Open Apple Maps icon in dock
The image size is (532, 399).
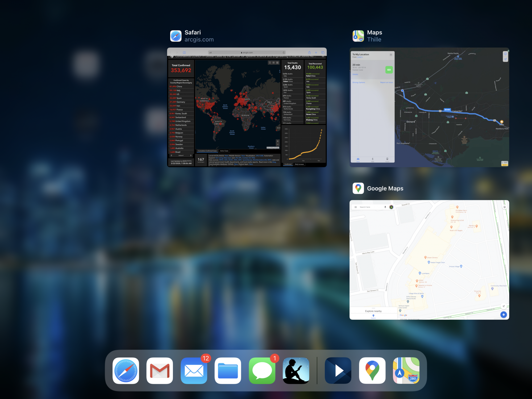pyautogui.click(x=406, y=371)
